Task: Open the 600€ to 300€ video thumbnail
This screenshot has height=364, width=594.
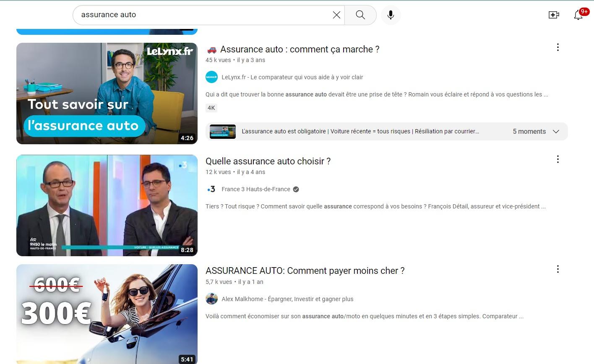Action: pos(107,314)
